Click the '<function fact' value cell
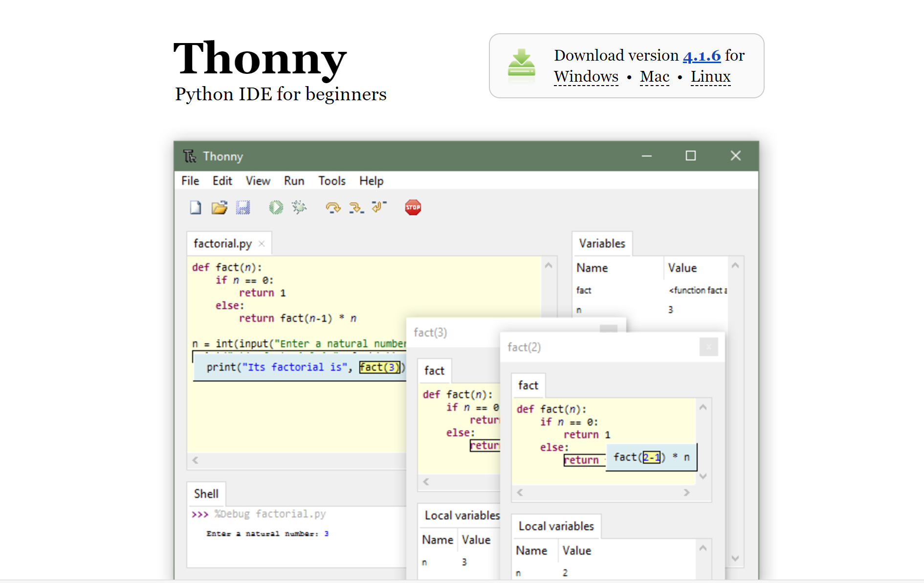Viewport: 924px width, 583px height. click(698, 291)
